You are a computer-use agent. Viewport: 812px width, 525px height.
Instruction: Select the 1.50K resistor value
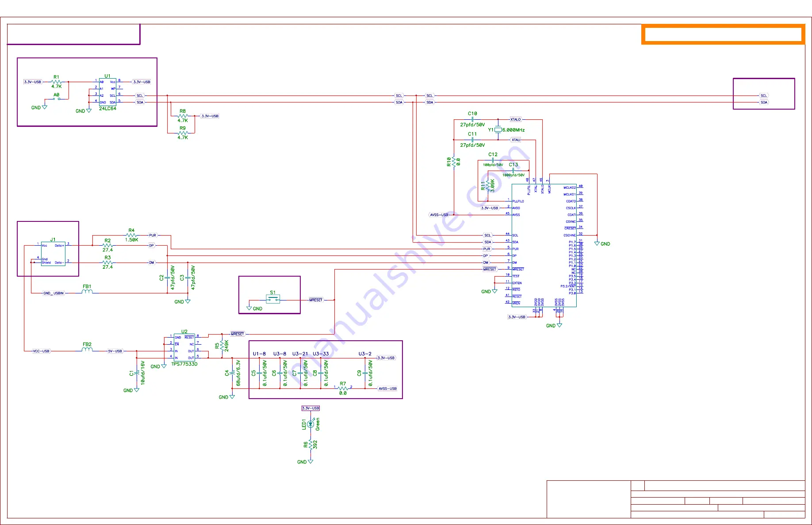[131, 240]
